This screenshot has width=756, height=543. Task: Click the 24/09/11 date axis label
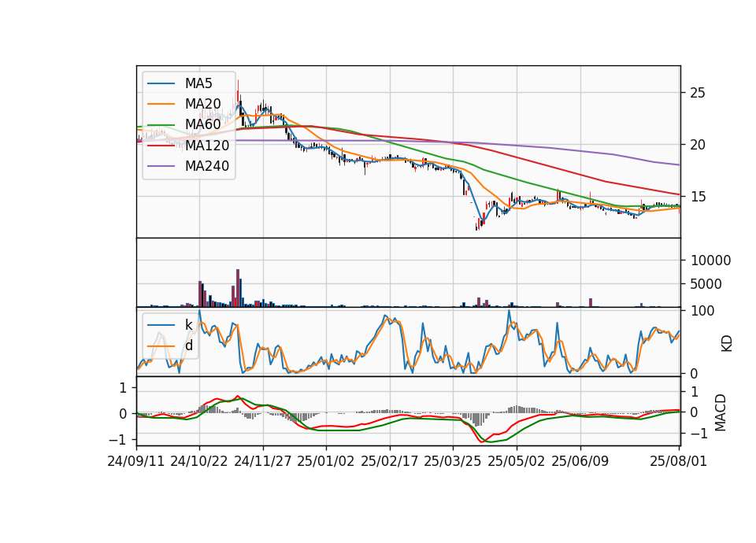point(136,461)
